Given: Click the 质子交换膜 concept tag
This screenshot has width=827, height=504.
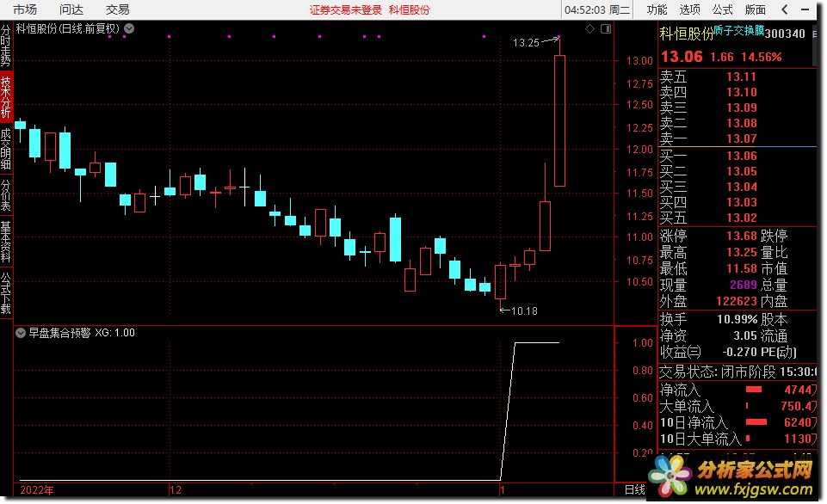Looking at the screenshot, I should click(x=739, y=31).
